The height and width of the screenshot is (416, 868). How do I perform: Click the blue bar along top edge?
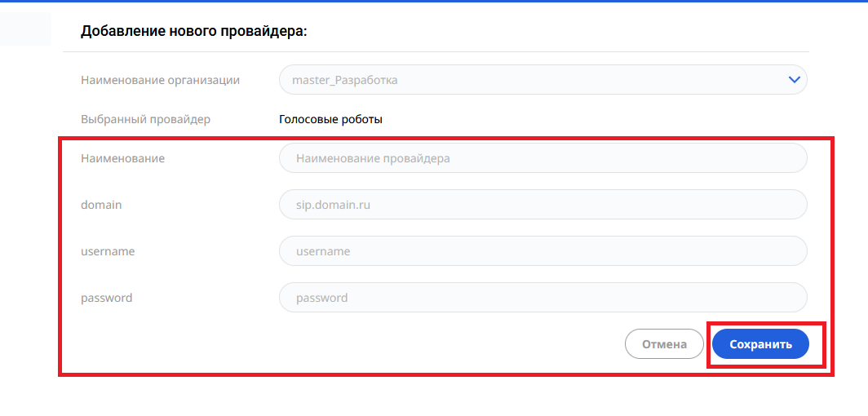434,1
